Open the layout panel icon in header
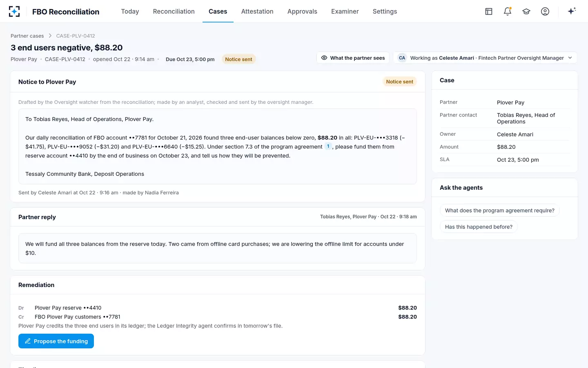Viewport: 588px width, 368px height. pos(489,11)
